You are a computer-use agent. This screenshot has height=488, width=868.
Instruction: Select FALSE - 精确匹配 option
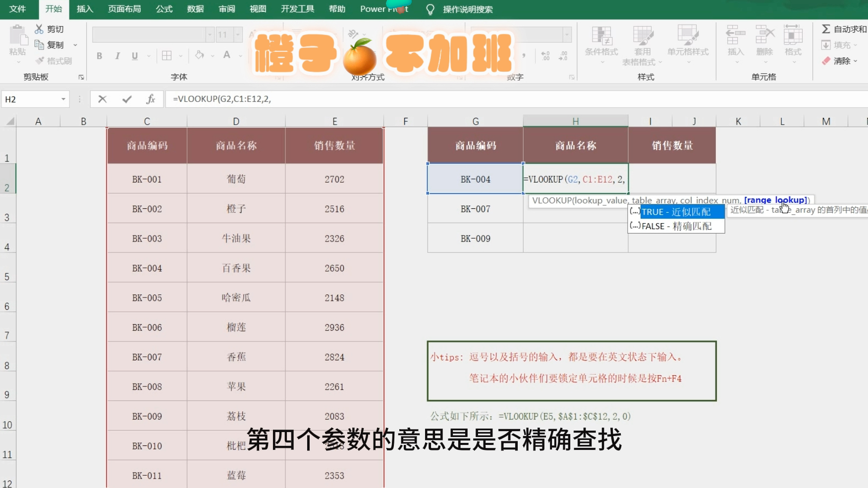click(676, 226)
